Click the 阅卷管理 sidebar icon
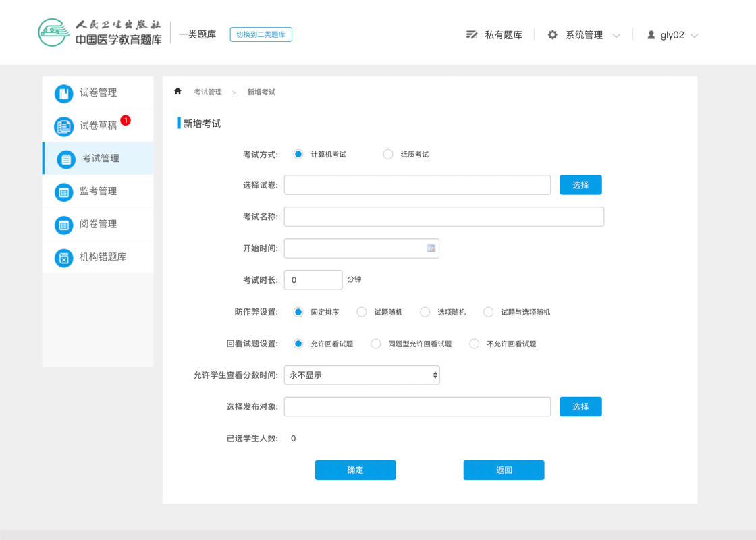756x540 pixels. coord(63,225)
